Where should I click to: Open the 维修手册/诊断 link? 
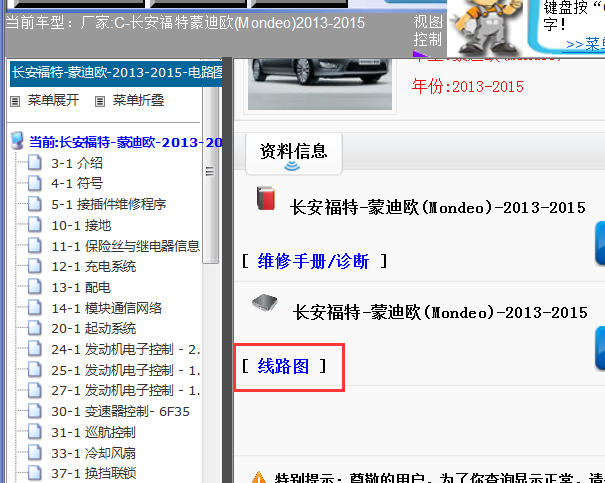(x=313, y=261)
